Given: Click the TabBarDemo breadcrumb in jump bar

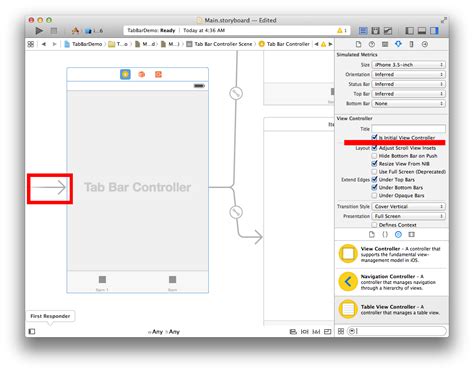Looking at the screenshot, I should point(83,44).
